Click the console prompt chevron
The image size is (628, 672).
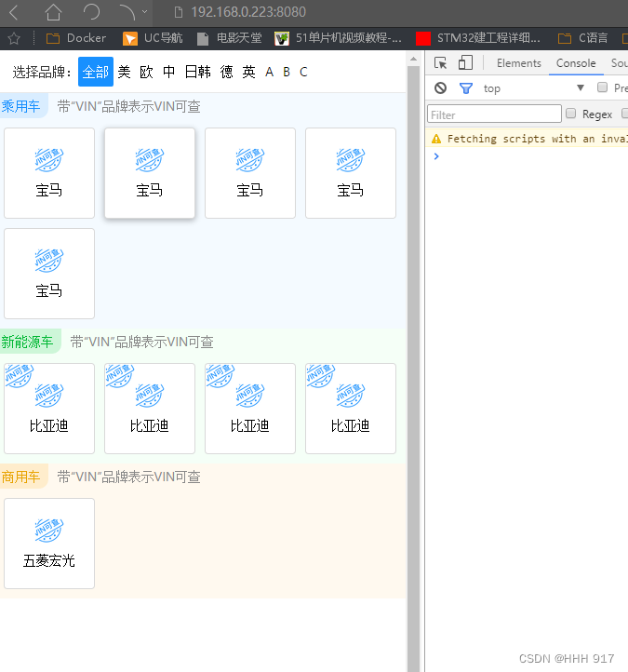[x=436, y=156]
